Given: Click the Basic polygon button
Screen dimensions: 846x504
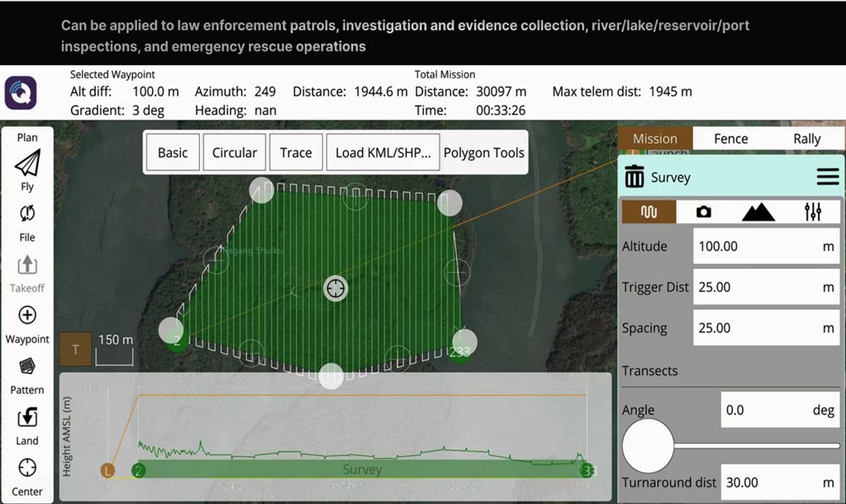Looking at the screenshot, I should coord(173,153).
